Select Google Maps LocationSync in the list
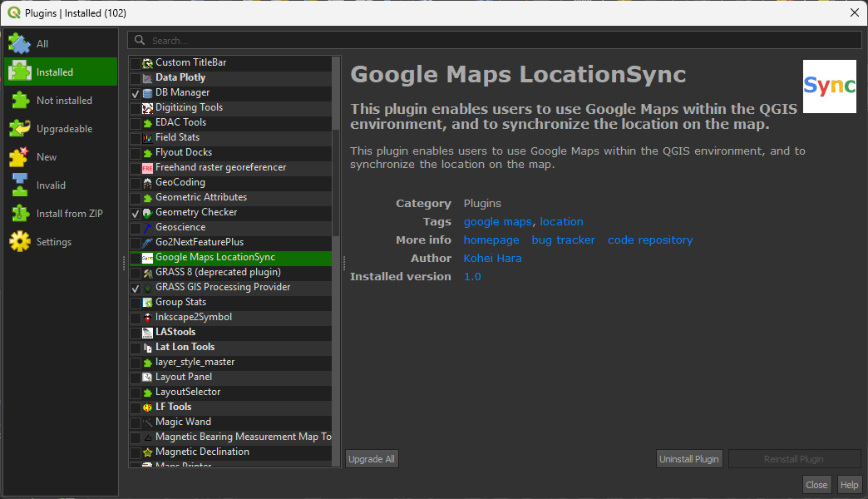868x499 pixels. (x=231, y=258)
